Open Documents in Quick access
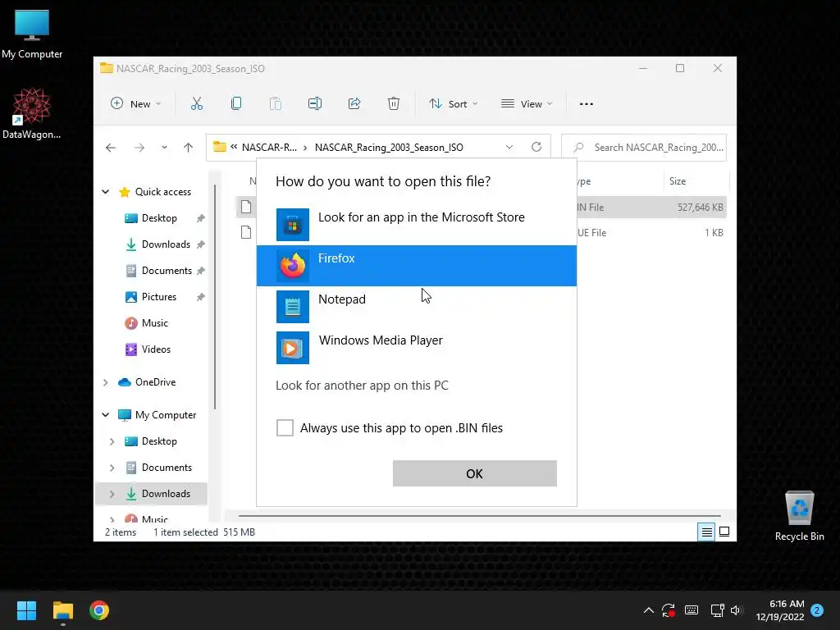The width and height of the screenshot is (840, 630). (167, 271)
